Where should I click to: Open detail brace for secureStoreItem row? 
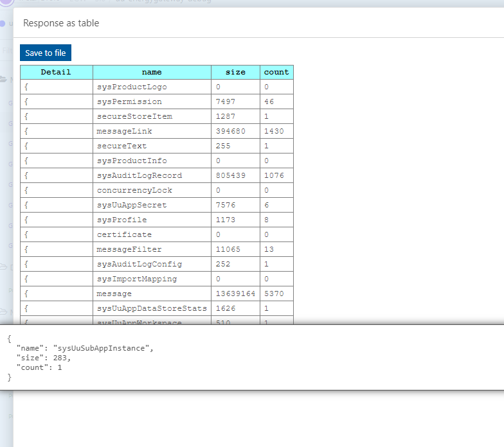(x=26, y=116)
